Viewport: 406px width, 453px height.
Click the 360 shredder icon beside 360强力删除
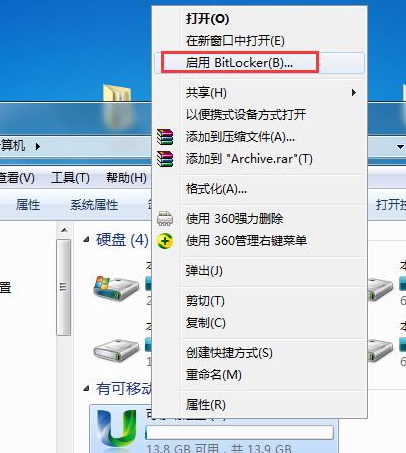[165, 219]
